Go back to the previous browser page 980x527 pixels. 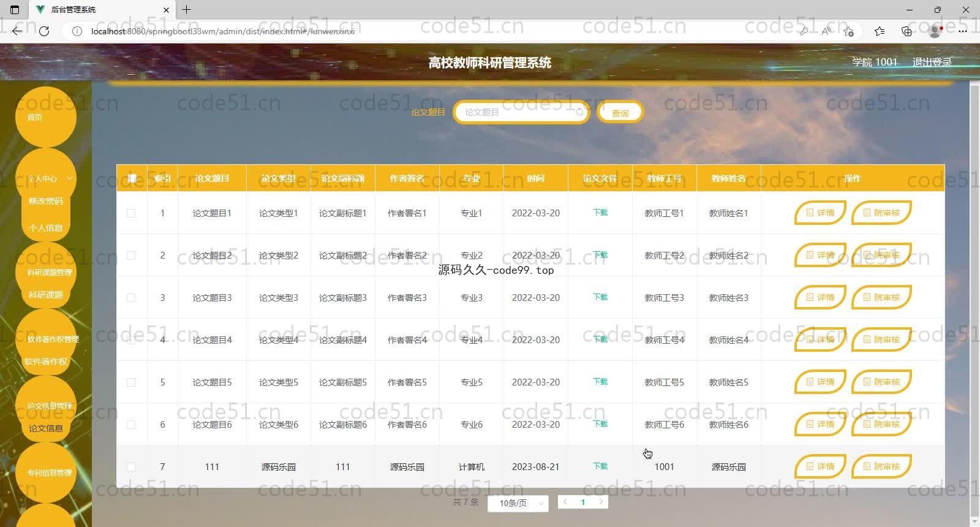click(x=17, y=31)
